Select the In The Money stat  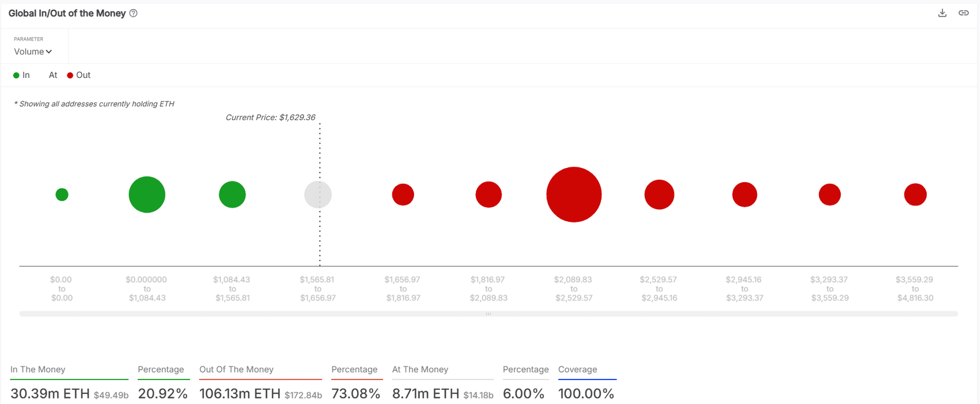pos(38,370)
